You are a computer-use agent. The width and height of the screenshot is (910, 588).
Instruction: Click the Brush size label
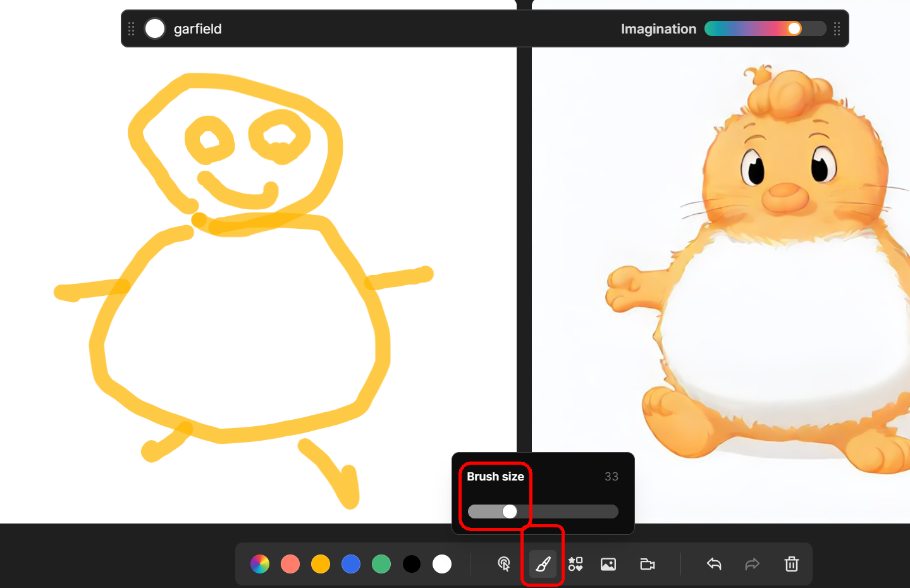pos(495,477)
